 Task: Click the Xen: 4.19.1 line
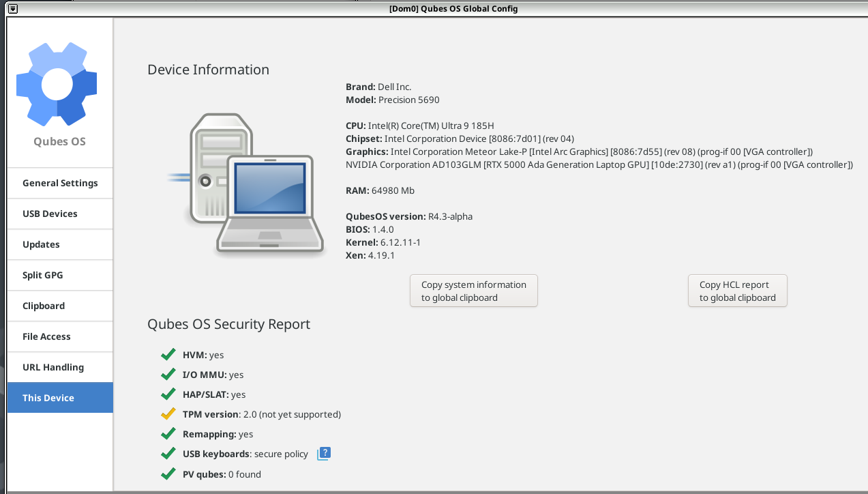click(370, 255)
